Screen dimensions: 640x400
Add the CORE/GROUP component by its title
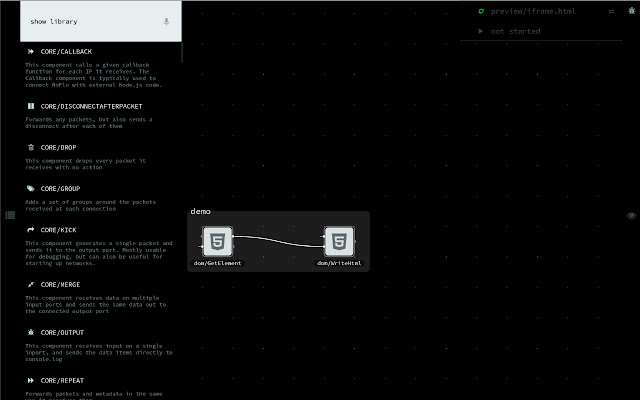pos(60,189)
